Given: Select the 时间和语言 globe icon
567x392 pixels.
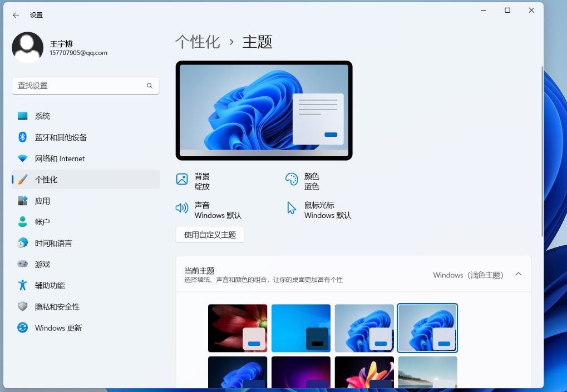Looking at the screenshot, I should click(x=22, y=243).
